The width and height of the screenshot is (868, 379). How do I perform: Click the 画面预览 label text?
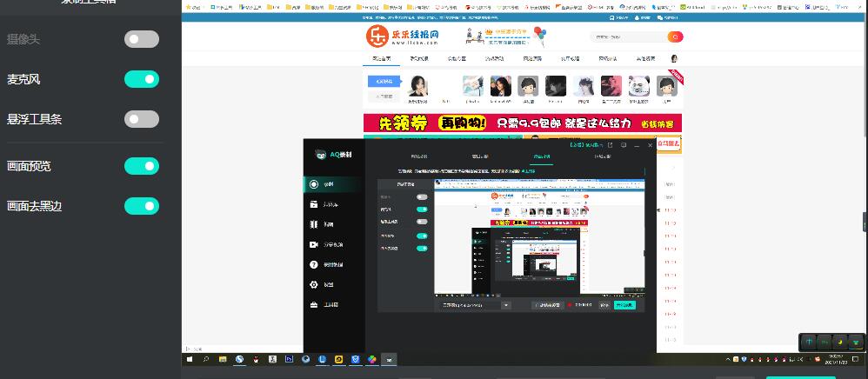click(29, 166)
